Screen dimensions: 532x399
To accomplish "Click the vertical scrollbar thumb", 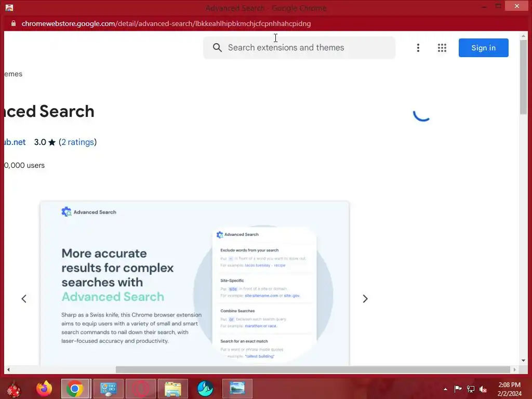I will click(523, 78).
